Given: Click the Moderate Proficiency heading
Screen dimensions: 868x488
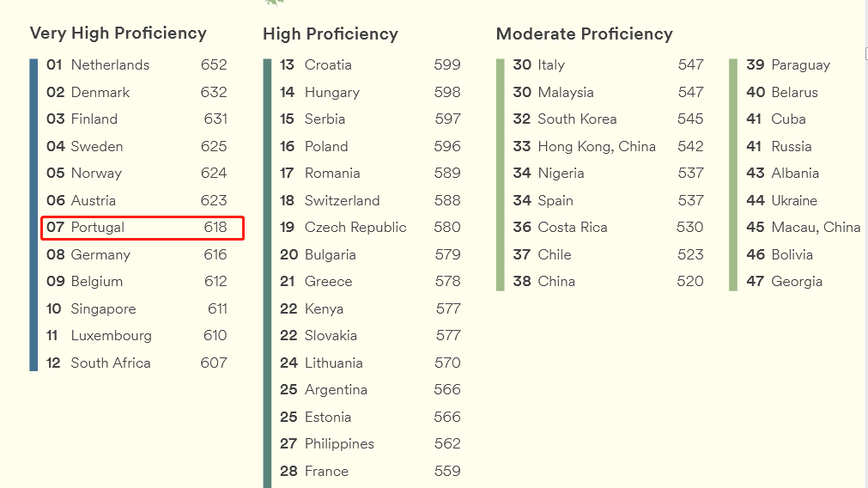Looking at the screenshot, I should pyautogui.click(x=585, y=34).
